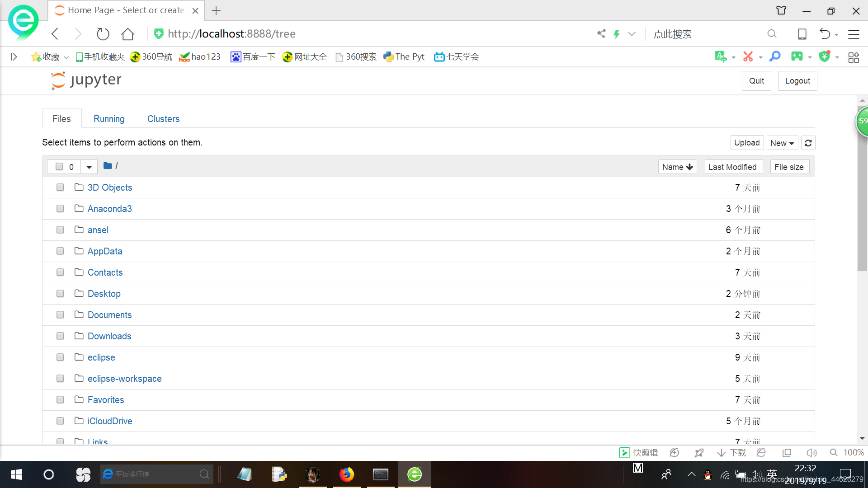
Task: Click the root folder breadcrumb icon
Action: [x=108, y=166]
